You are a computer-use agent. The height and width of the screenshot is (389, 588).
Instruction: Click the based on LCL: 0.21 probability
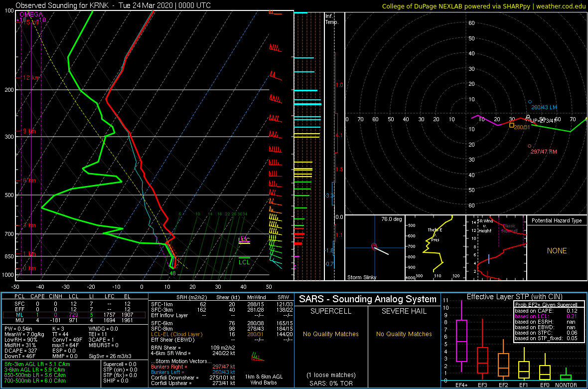click(547, 316)
